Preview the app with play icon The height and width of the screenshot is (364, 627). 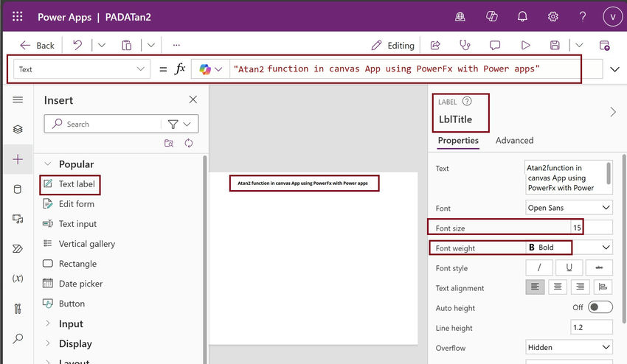coord(525,45)
